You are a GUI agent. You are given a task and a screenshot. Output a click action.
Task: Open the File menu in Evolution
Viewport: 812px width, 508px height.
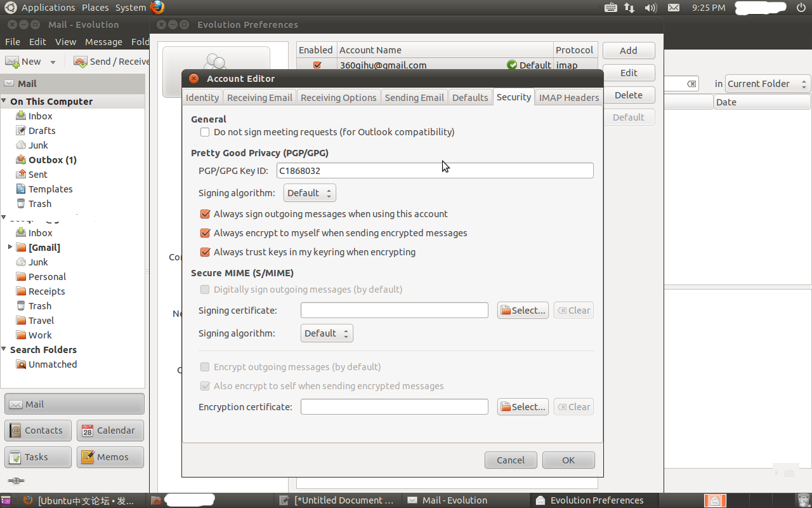13,42
